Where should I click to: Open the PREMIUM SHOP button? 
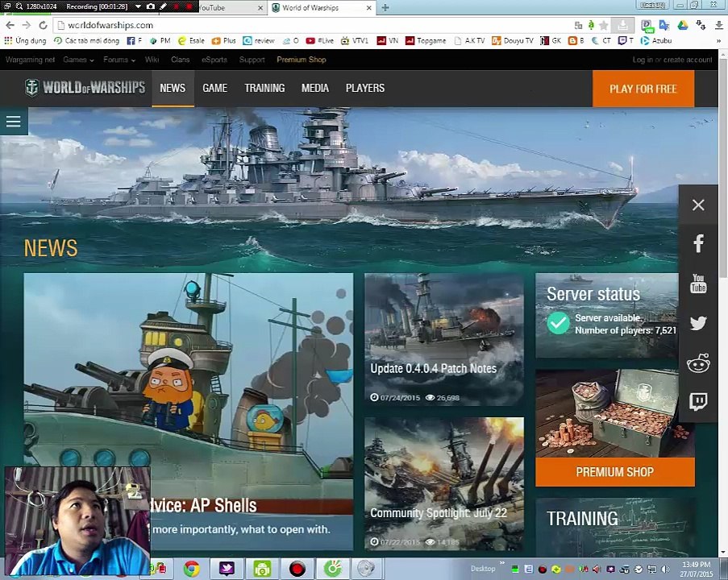(614, 472)
